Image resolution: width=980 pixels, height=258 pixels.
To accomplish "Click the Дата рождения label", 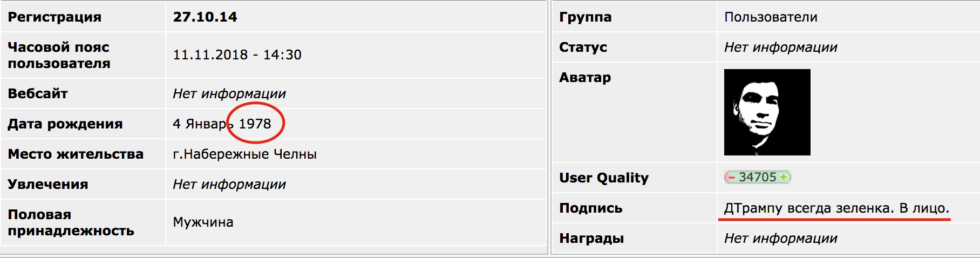I will coord(65,124).
